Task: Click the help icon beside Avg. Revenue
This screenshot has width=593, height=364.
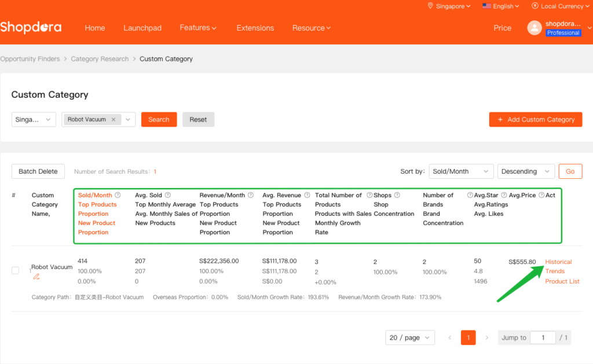Action: point(307,196)
